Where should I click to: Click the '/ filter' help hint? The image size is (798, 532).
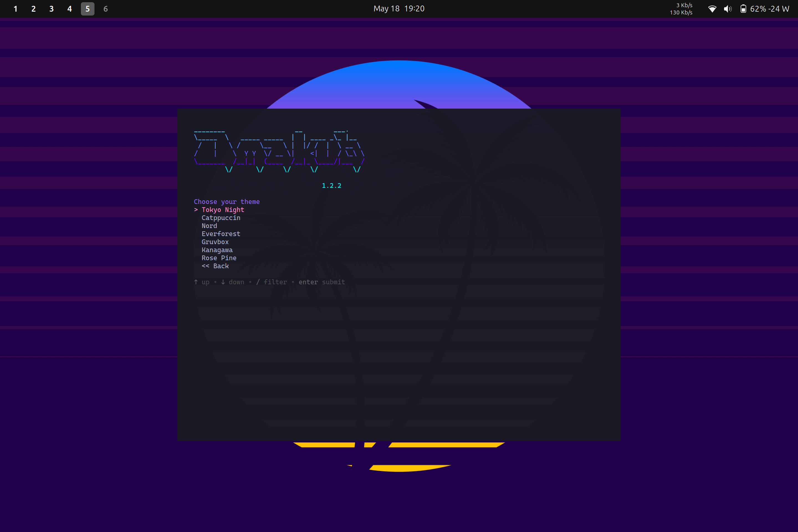pyautogui.click(x=272, y=282)
